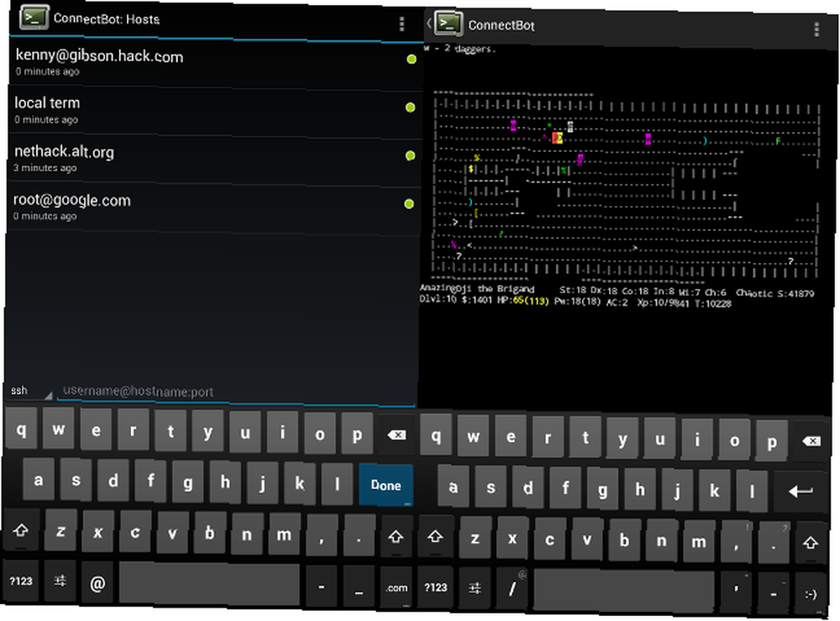Tap the m key on right keyboard
This screenshot has height=621, width=840.
point(699,542)
